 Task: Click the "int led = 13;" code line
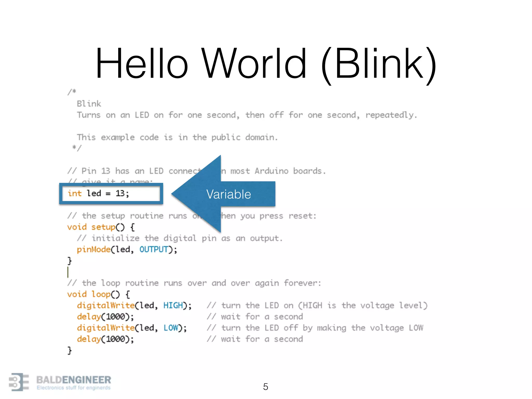click(98, 194)
